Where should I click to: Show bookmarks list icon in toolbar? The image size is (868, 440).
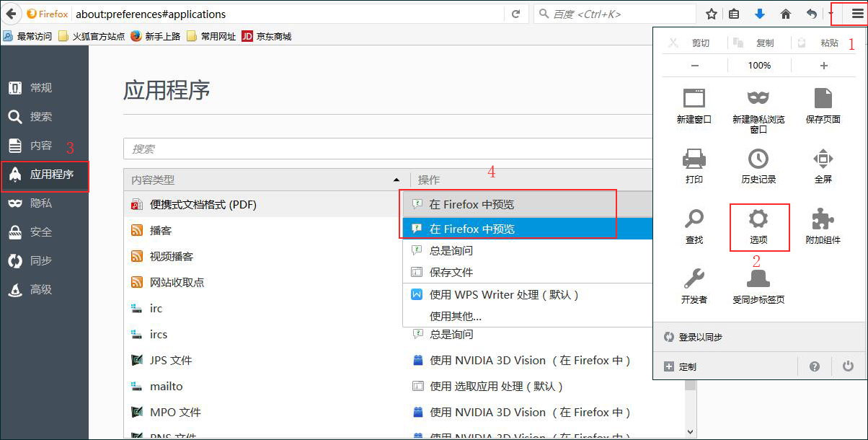pos(734,14)
